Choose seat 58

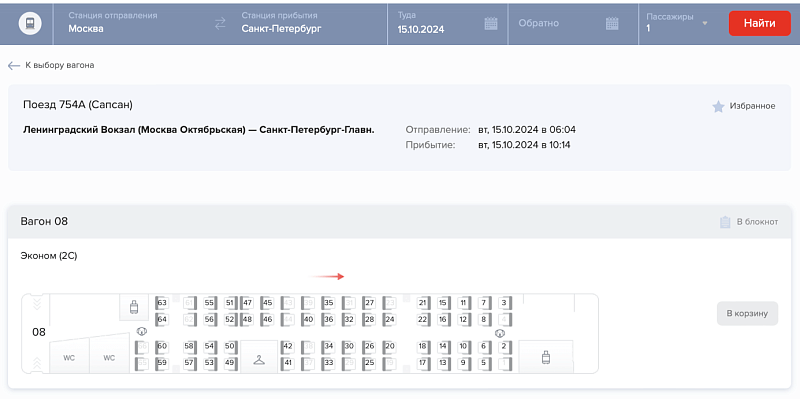coord(189,346)
